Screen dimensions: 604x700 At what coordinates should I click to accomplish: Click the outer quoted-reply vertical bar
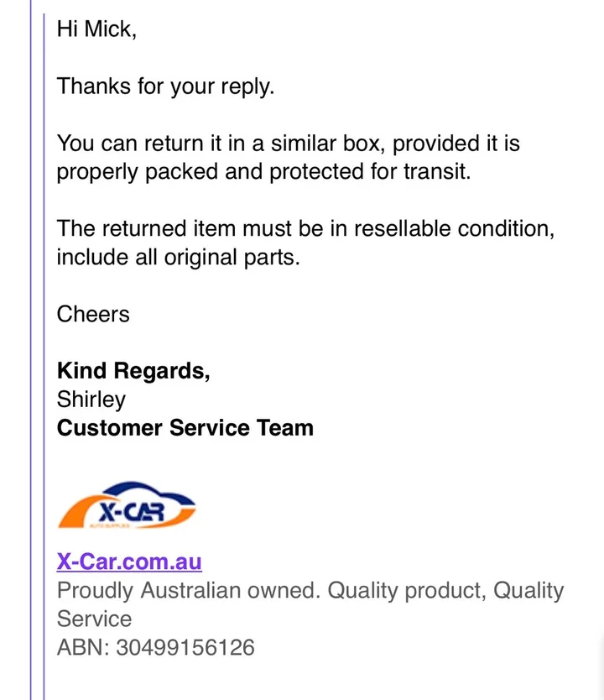(31, 350)
